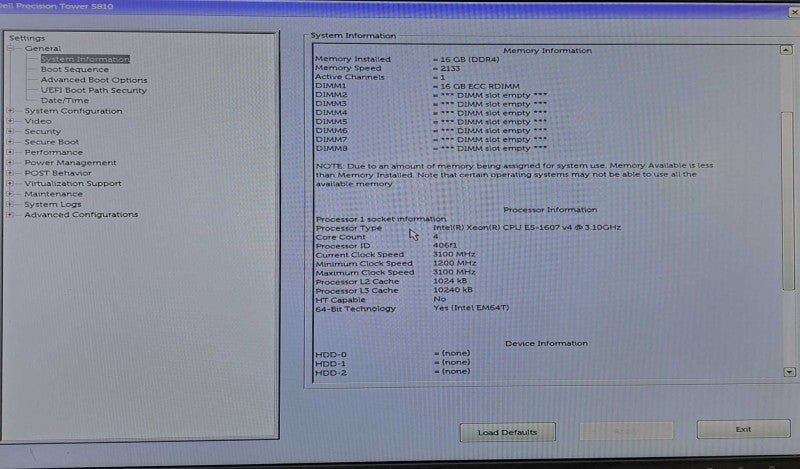Expand the System Logs node
This screenshot has height=469, width=800.
tap(11, 204)
